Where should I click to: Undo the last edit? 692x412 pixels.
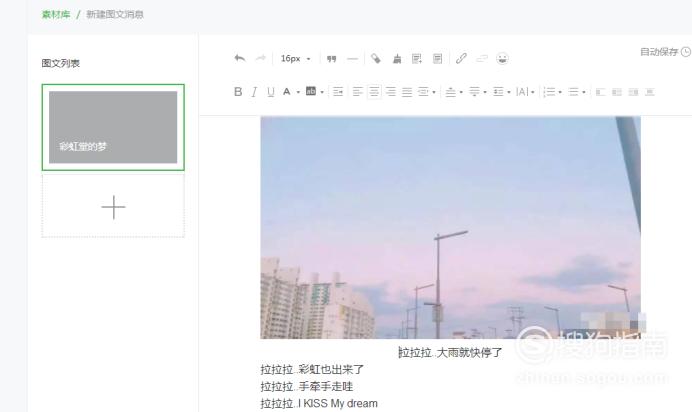click(240, 58)
